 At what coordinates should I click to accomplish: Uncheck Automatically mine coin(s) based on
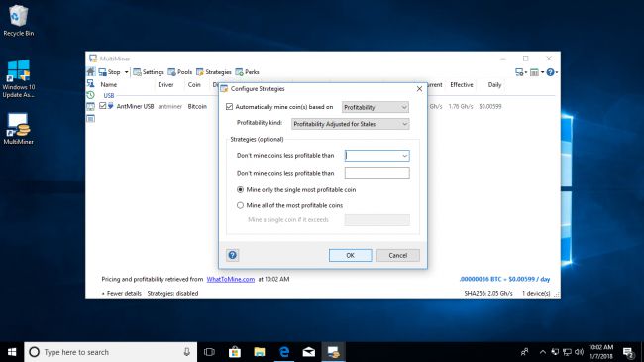[229, 107]
